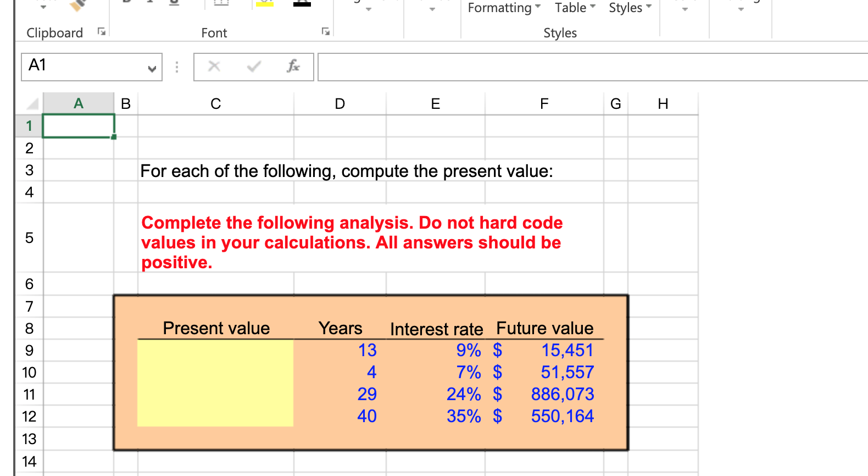
Task: Select column F header
Action: pyautogui.click(x=544, y=103)
